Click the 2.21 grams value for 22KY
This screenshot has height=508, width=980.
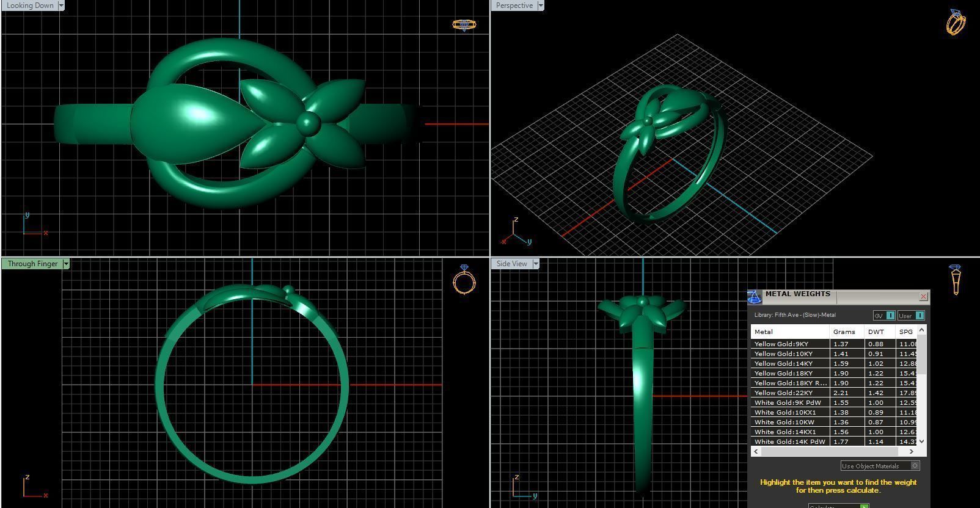[x=841, y=393]
